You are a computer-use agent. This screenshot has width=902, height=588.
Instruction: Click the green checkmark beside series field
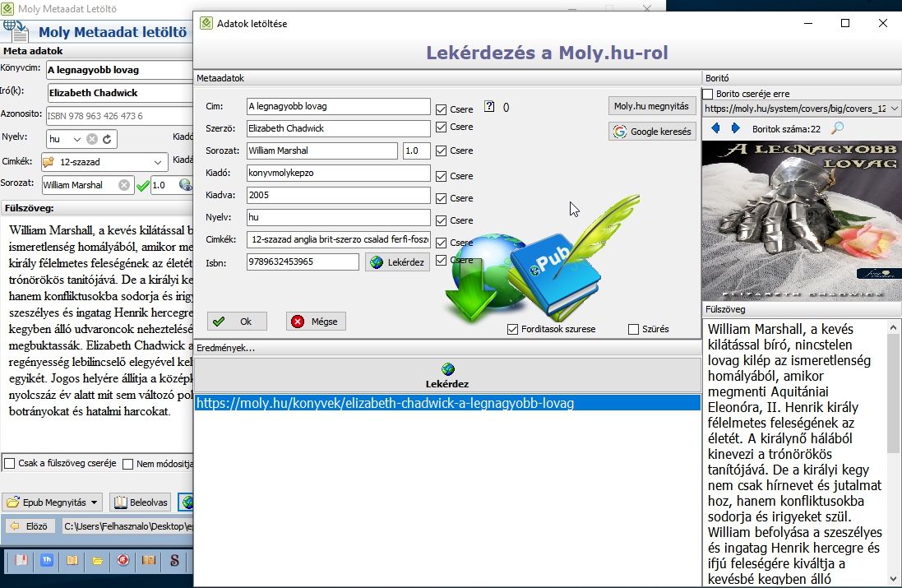pos(143,185)
